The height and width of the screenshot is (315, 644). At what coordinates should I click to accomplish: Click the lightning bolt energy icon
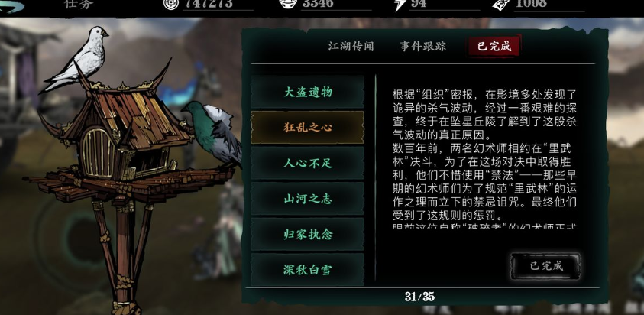(400, 4)
